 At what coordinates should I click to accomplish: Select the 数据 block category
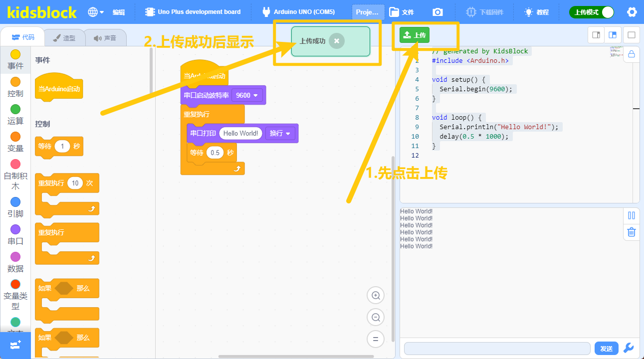click(15, 262)
